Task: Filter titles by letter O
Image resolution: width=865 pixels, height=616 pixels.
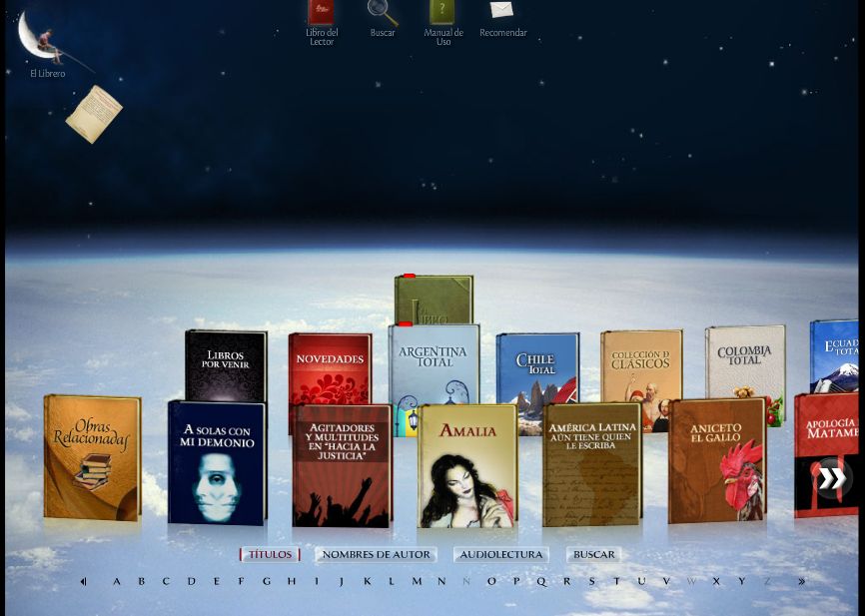Action: click(491, 581)
